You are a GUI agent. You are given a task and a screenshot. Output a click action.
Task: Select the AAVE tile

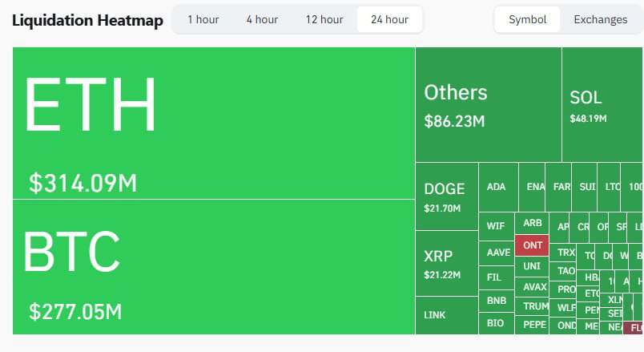click(x=497, y=253)
